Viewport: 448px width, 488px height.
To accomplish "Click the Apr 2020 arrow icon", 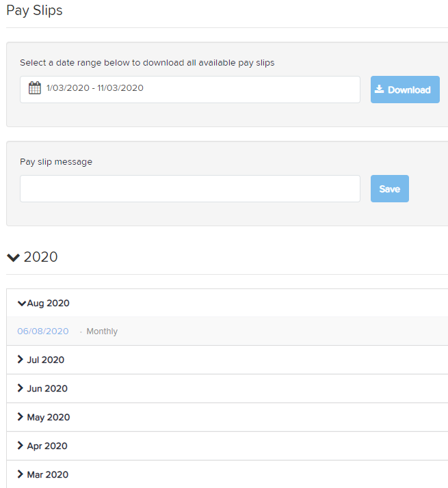I will (21, 446).
